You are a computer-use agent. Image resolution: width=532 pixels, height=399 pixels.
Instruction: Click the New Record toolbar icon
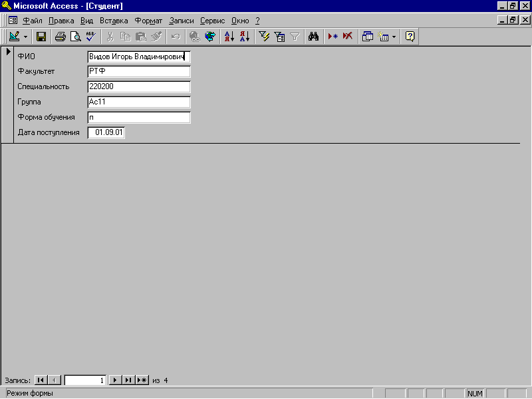(x=333, y=37)
